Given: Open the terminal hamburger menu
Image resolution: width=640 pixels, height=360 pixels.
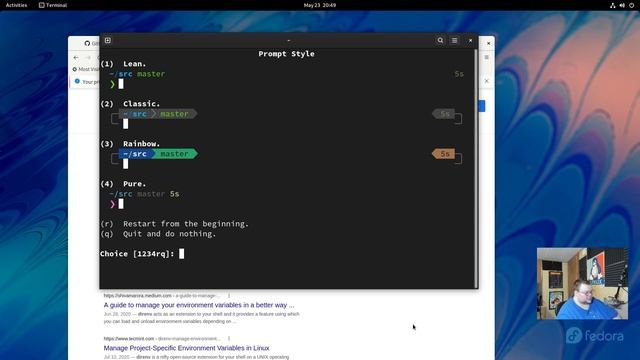Looking at the screenshot, I should coord(454,40).
